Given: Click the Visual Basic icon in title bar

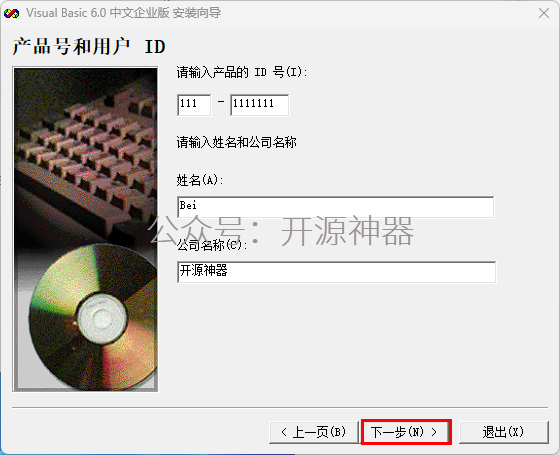Looking at the screenshot, I should [11, 13].
